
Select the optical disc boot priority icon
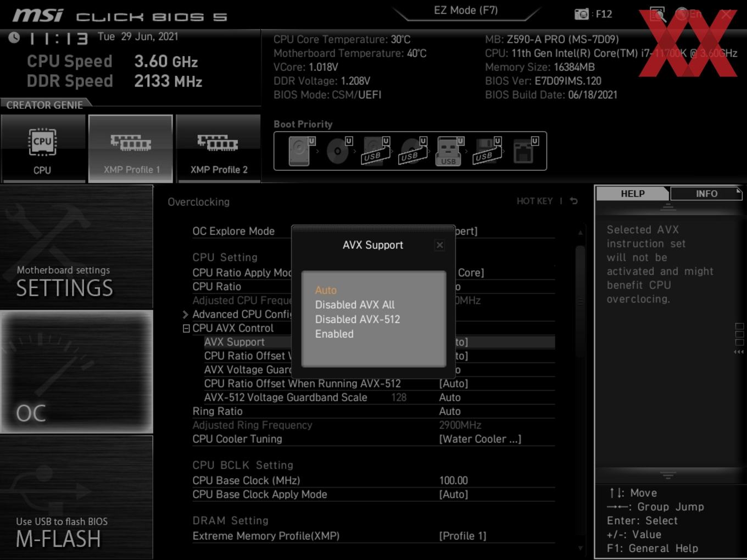pos(338,151)
